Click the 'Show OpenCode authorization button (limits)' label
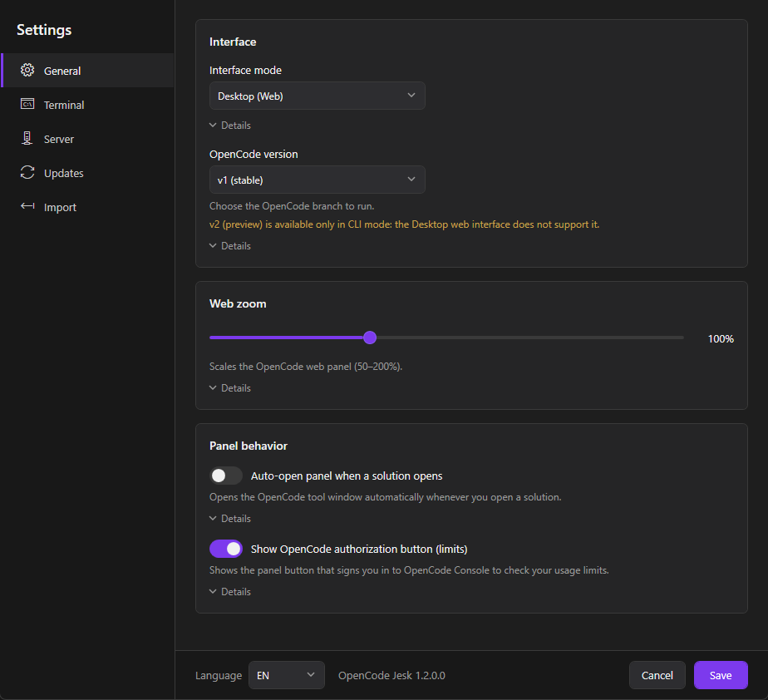 tap(359, 550)
